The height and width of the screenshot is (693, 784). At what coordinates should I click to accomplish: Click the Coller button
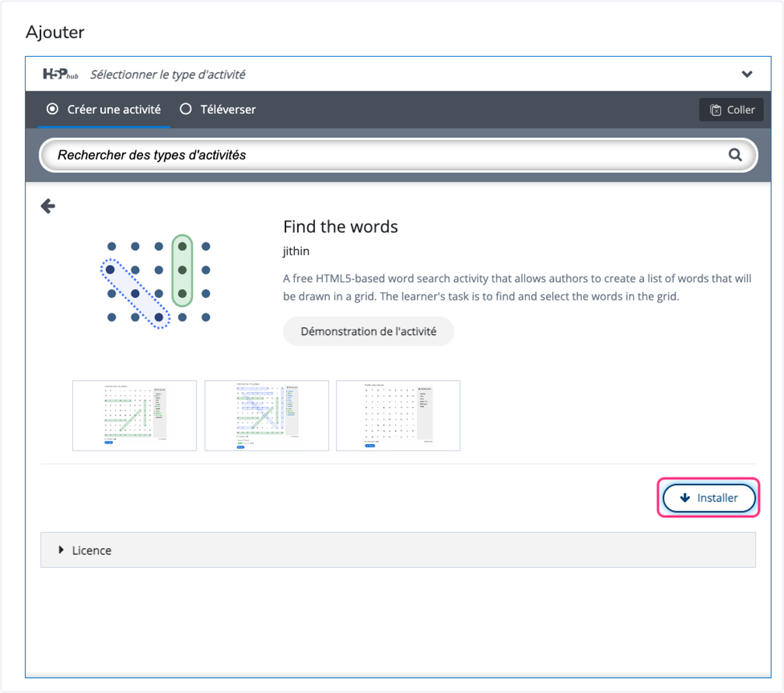[x=732, y=110]
